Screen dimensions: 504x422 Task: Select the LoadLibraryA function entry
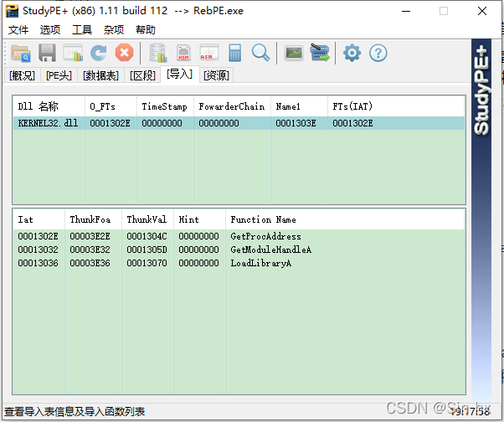(x=260, y=264)
